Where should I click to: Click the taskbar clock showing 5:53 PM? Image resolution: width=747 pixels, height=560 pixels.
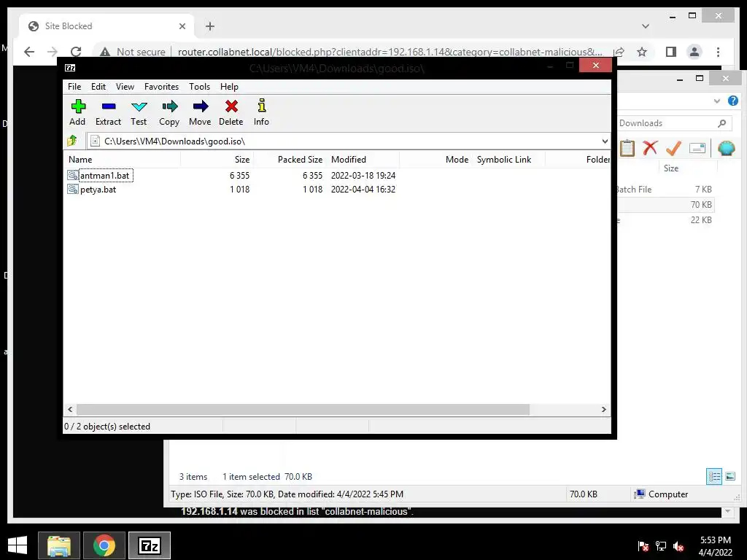(716, 546)
